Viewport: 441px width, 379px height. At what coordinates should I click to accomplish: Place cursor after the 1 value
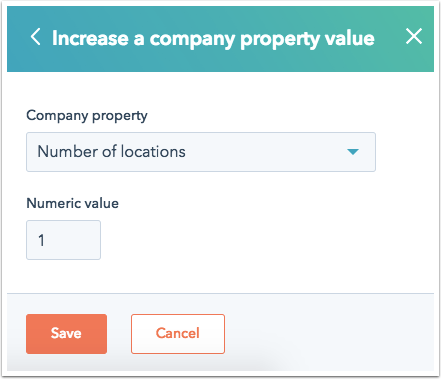coord(47,240)
